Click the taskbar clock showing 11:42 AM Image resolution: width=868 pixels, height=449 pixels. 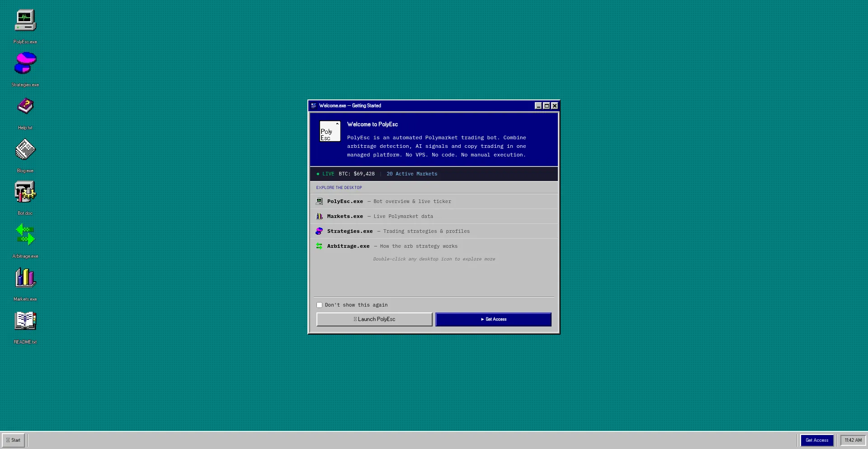(853, 440)
